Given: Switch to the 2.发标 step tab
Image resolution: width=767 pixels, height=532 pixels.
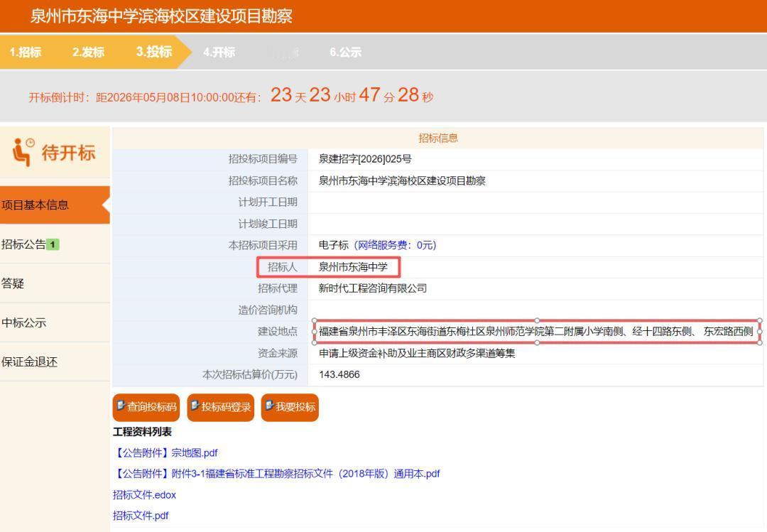Looking at the screenshot, I should 87,52.
